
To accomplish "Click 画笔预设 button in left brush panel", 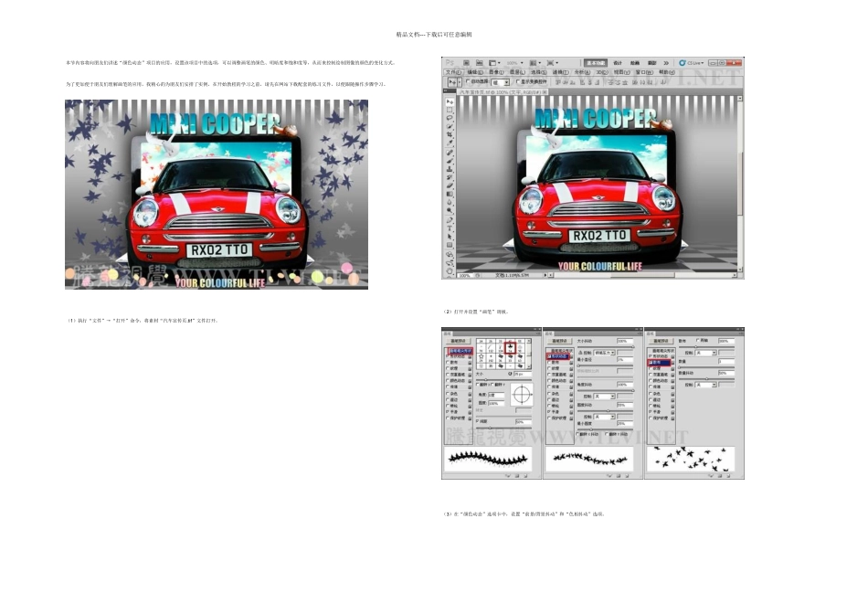I will pyautogui.click(x=459, y=341).
